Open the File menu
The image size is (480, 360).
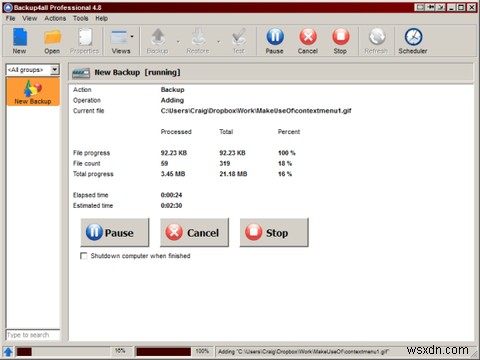pyautogui.click(x=10, y=18)
